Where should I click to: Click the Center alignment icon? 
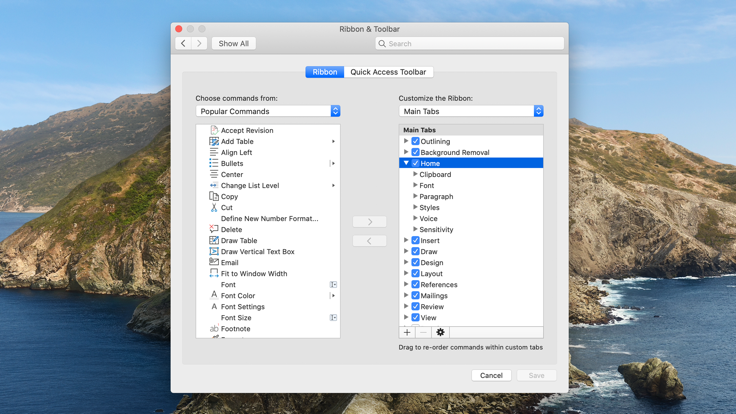[x=214, y=174]
